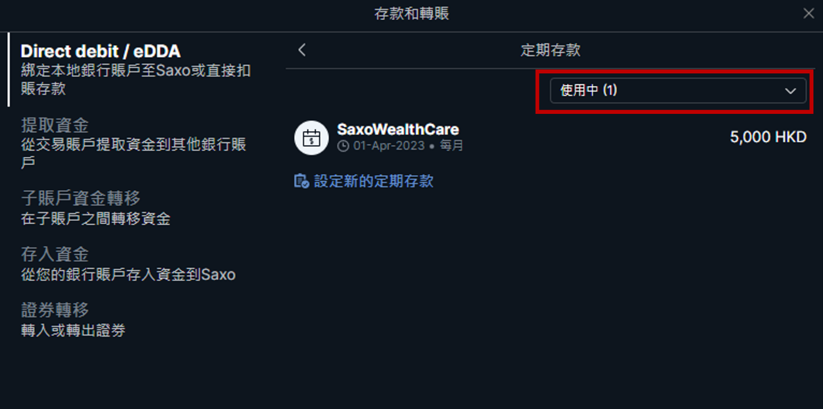This screenshot has height=409, width=823.
Task: Set up new deposit via 設定新的定期存款 link
Action: 374,181
